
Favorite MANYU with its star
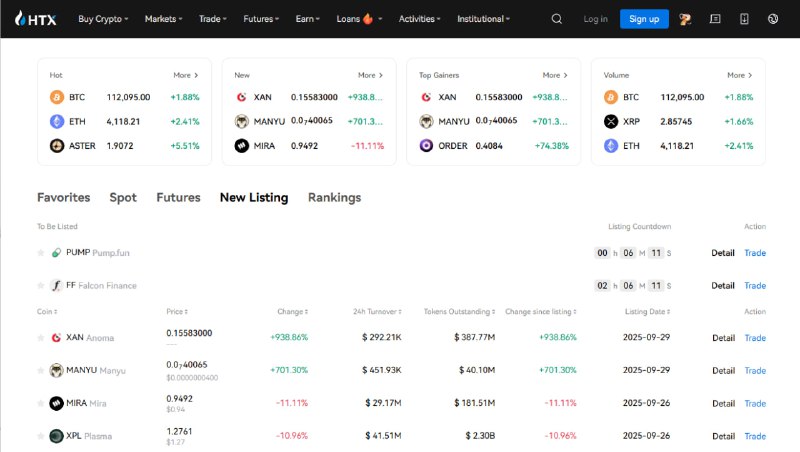[41, 370]
